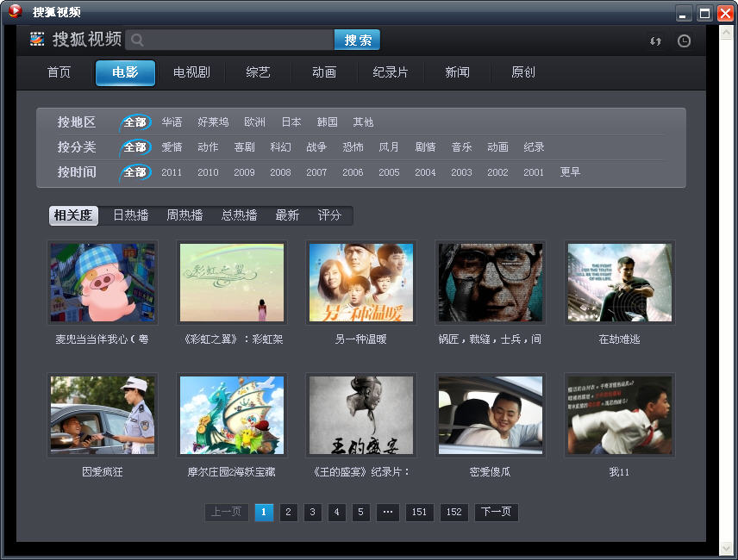This screenshot has width=738, height=560.
Task: Filter category by 爱情
Action: [172, 147]
